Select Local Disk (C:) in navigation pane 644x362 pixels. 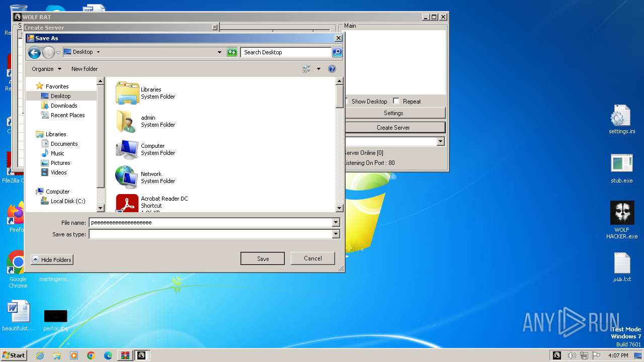point(67,201)
